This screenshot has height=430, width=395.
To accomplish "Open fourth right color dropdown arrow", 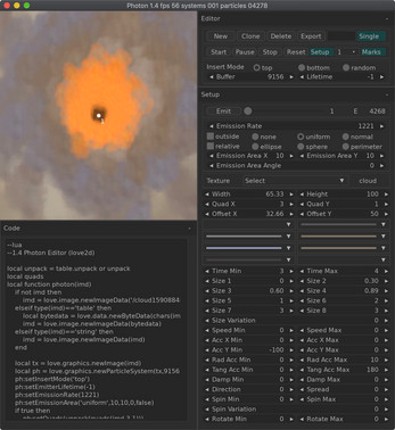I will click(383, 260).
